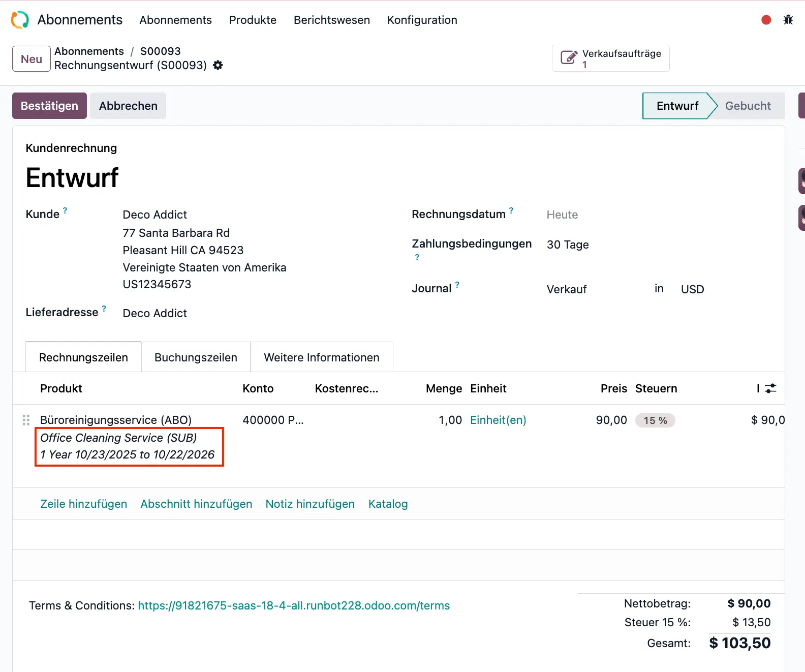This screenshot has height=672, width=805.
Task: Open the currency field showing USD
Action: click(692, 290)
